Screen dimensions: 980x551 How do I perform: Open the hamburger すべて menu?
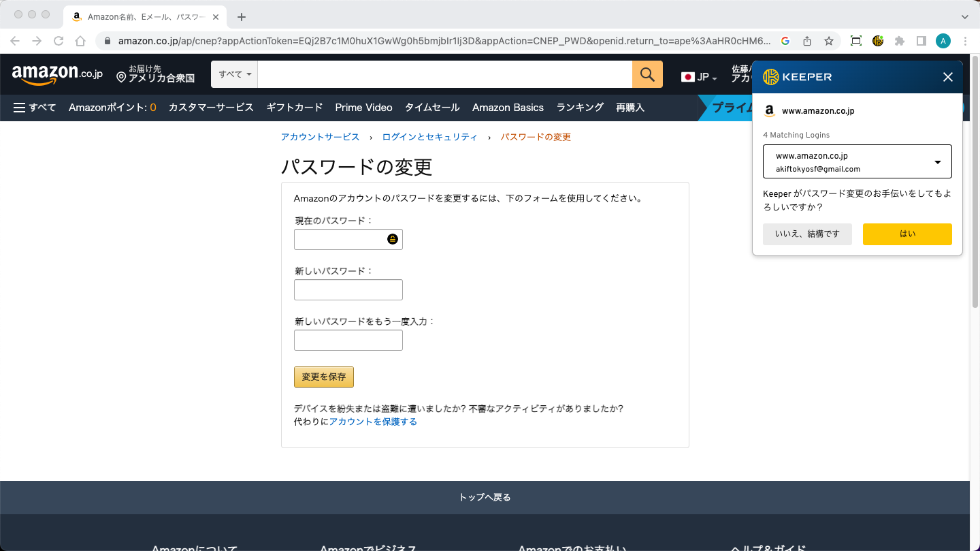[35, 108]
